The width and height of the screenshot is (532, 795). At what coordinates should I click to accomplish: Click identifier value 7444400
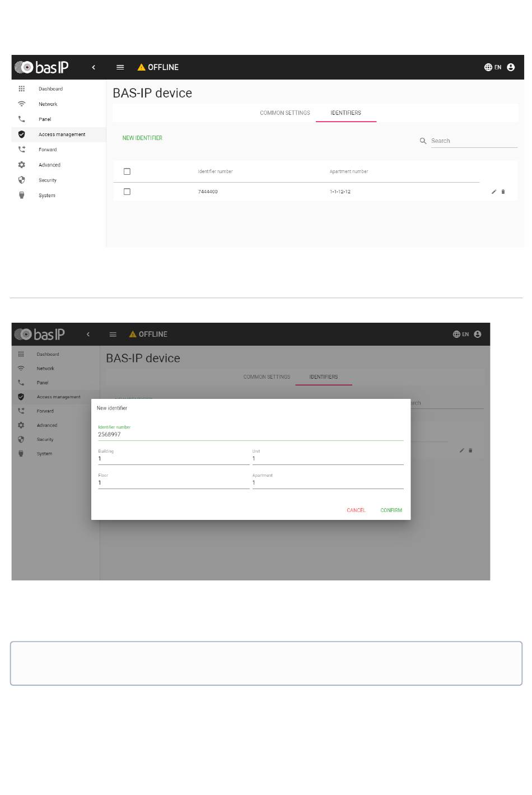point(208,192)
